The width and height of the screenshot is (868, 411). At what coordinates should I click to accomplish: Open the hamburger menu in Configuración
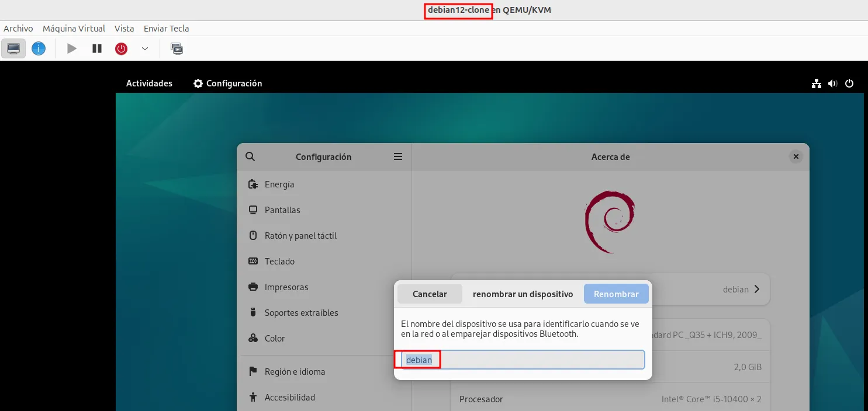pyautogui.click(x=398, y=156)
